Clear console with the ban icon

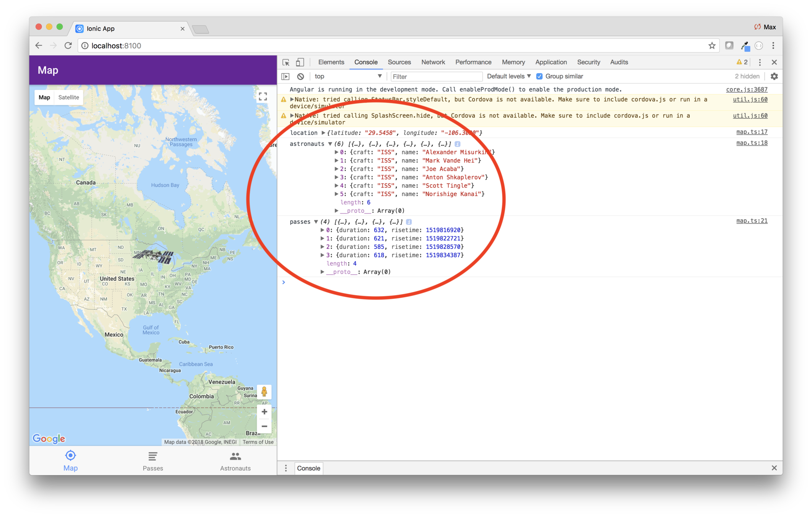(301, 77)
